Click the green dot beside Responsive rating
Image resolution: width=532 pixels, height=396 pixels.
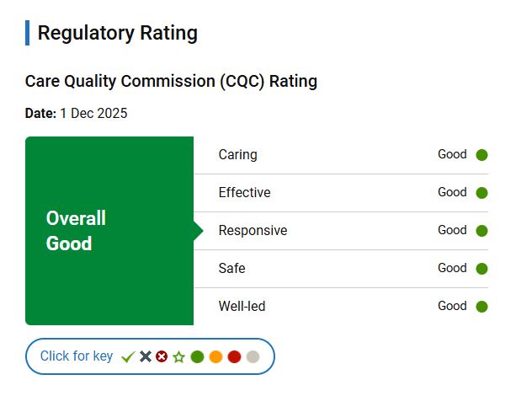click(481, 231)
